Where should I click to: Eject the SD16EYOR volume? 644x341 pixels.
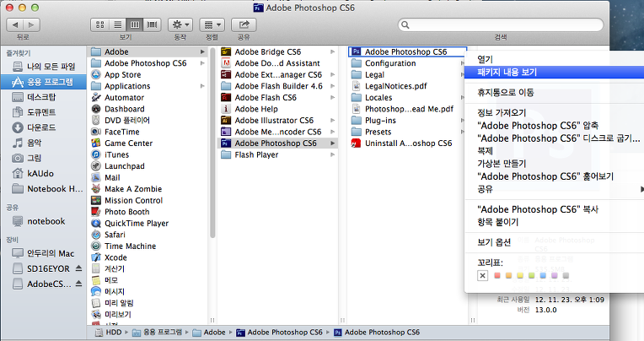click(78, 268)
